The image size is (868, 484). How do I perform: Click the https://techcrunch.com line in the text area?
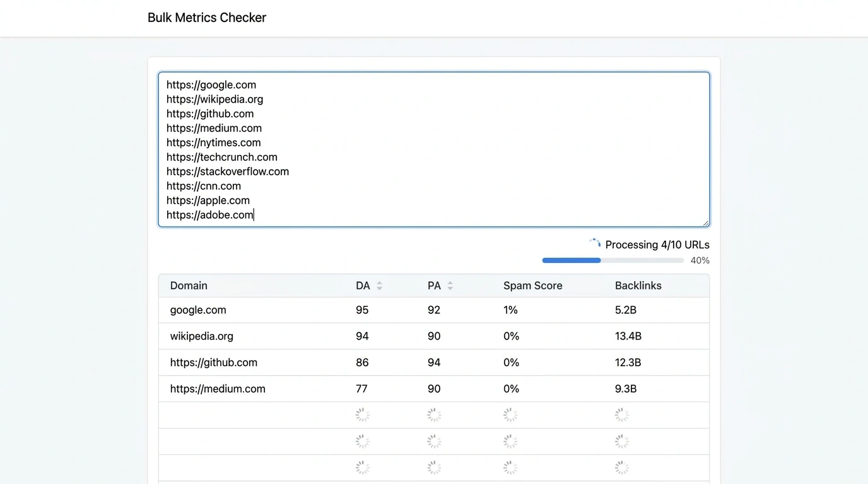click(x=222, y=157)
